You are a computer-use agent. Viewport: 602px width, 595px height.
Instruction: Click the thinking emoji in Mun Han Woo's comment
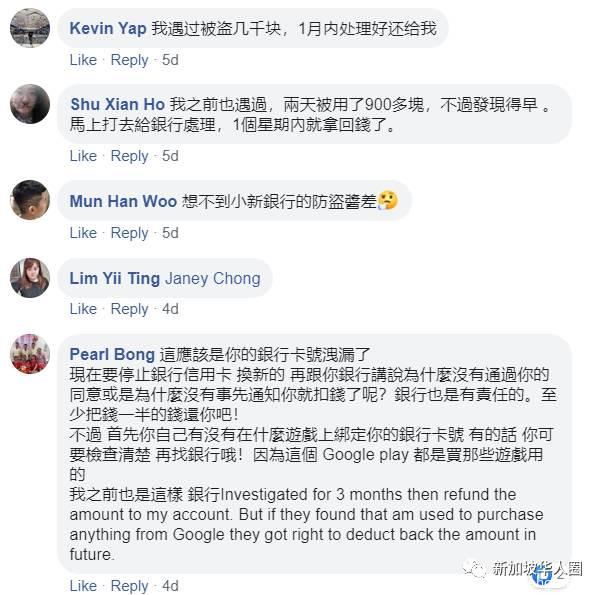pyautogui.click(x=388, y=201)
